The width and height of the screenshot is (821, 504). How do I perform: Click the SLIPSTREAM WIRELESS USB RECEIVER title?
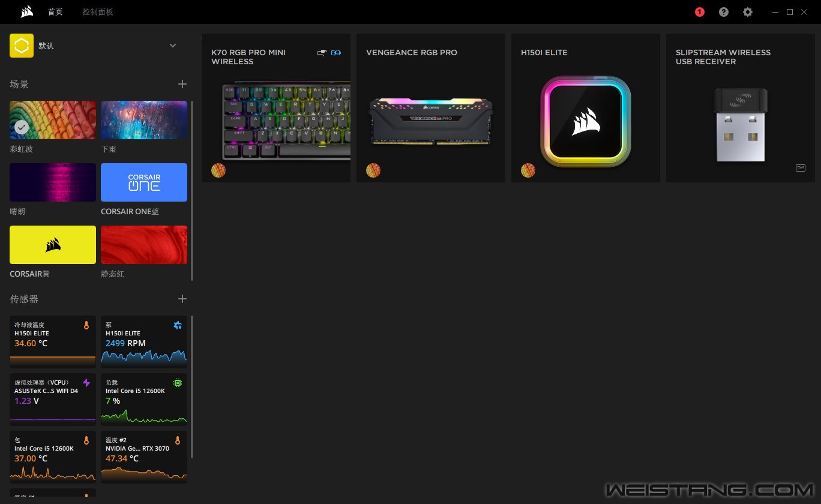click(x=723, y=57)
